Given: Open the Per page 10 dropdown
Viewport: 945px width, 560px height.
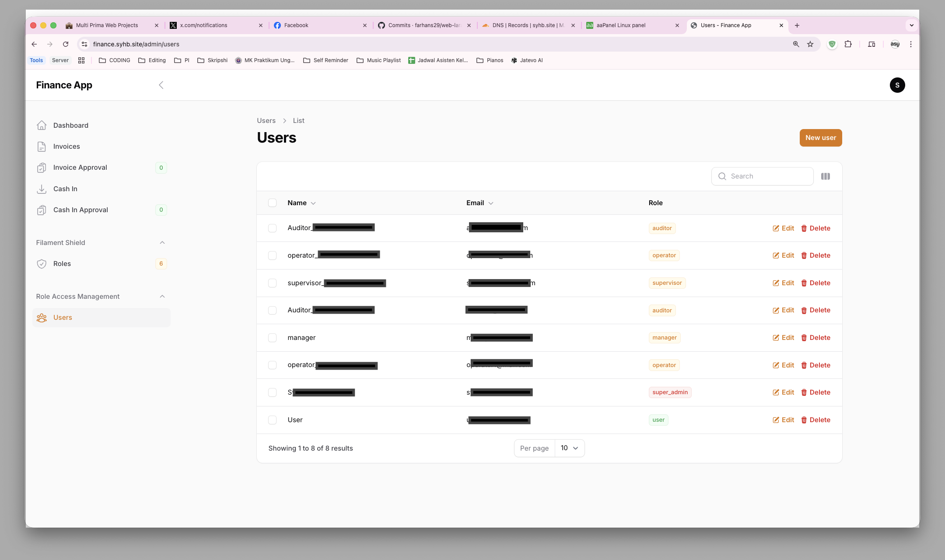Looking at the screenshot, I should coord(569,448).
